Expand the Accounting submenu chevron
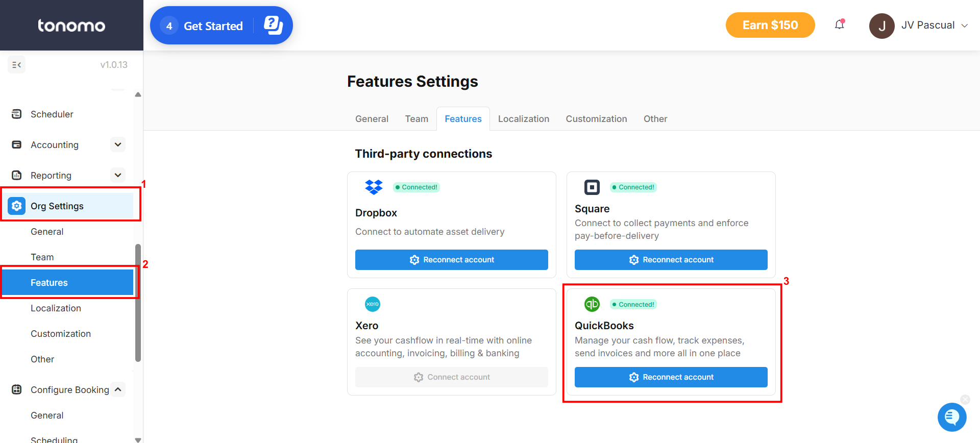This screenshot has height=443, width=980. [x=118, y=144]
